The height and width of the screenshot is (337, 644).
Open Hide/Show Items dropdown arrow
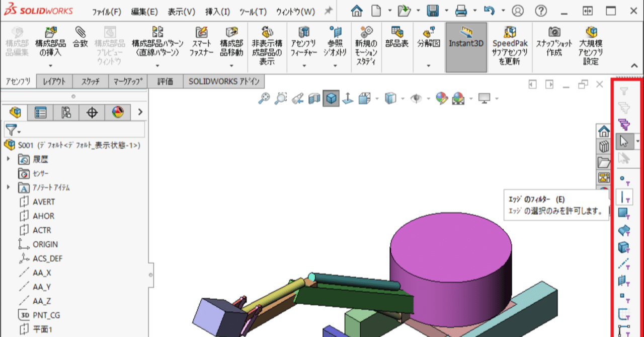(x=429, y=99)
